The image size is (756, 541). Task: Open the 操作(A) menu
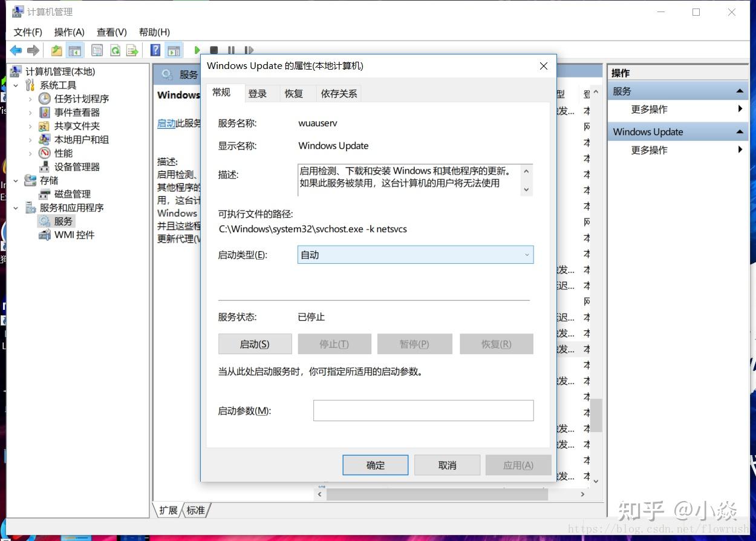pyautogui.click(x=69, y=31)
